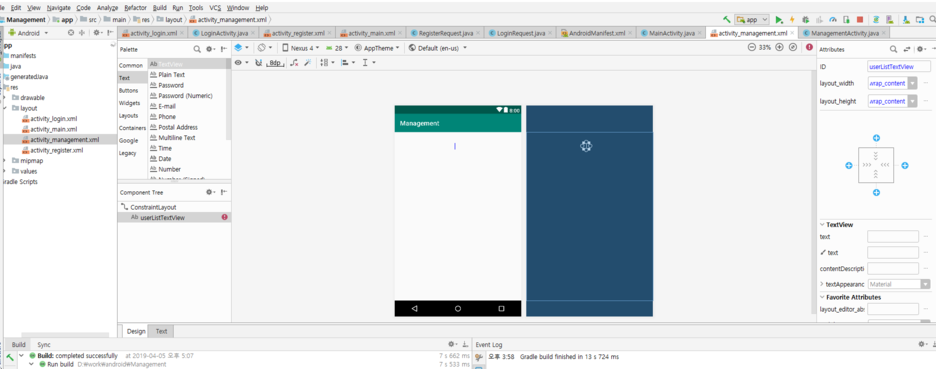Screen dimensions: 936x369
Task: Open layout_width dropdown arrow
Action: (912, 83)
